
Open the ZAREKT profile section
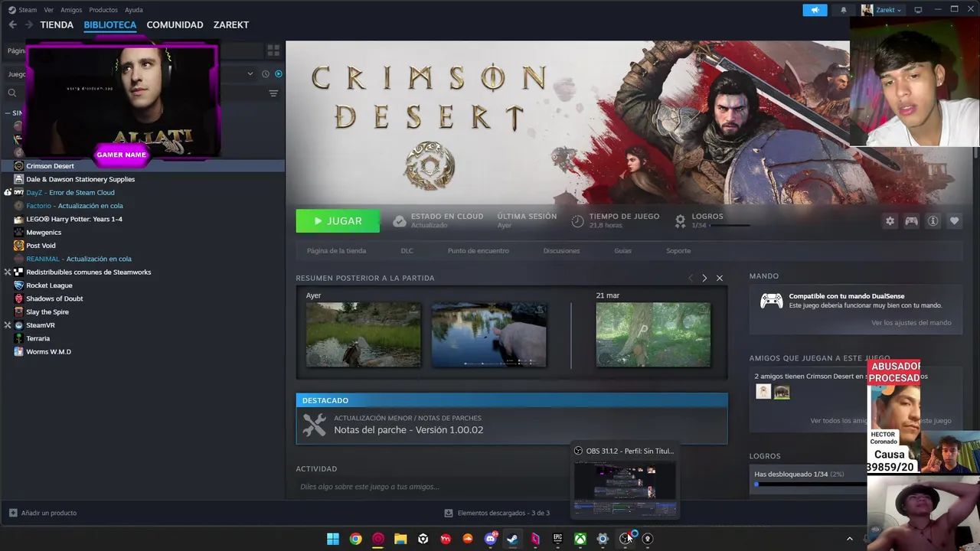click(x=231, y=24)
